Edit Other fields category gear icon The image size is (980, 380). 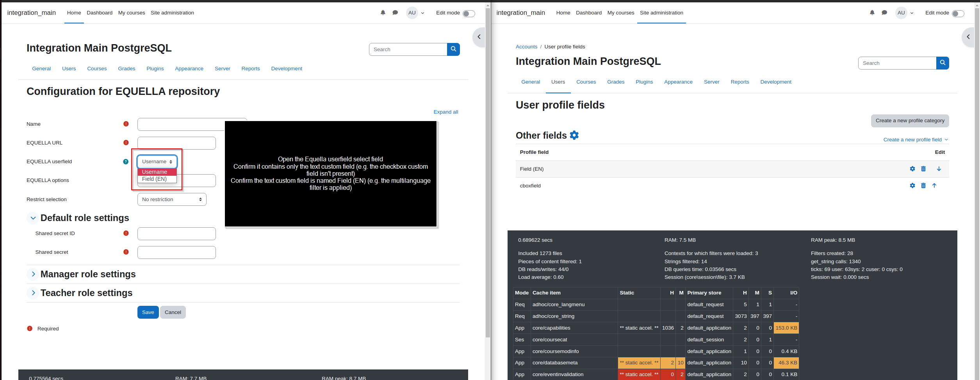point(574,135)
